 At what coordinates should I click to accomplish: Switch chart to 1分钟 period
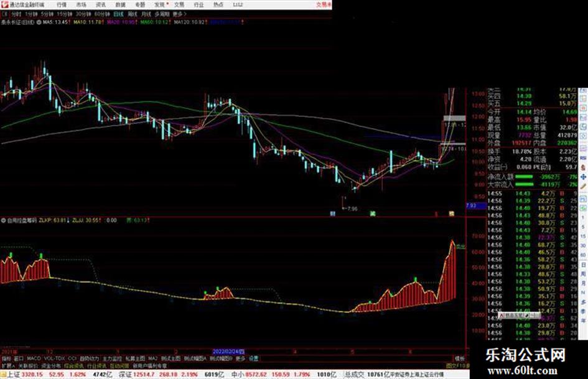(x=32, y=14)
